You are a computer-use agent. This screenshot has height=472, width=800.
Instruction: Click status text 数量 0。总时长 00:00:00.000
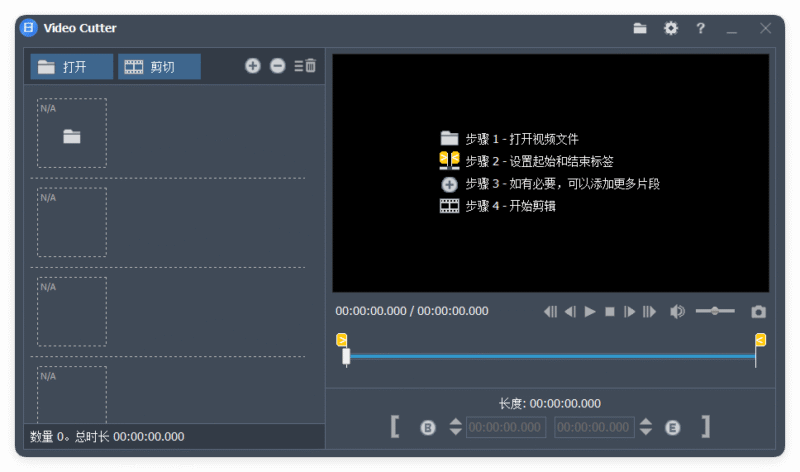click(107, 437)
